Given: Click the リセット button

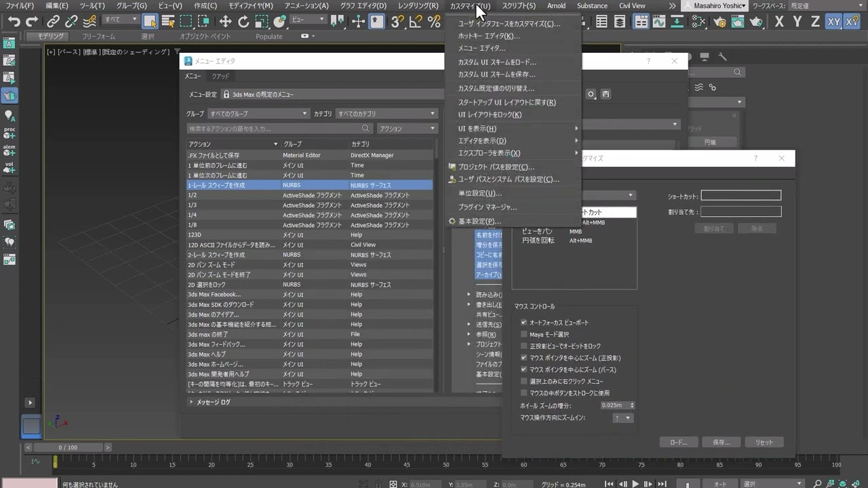Looking at the screenshot, I should pyautogui.click(x=764, y=442).
